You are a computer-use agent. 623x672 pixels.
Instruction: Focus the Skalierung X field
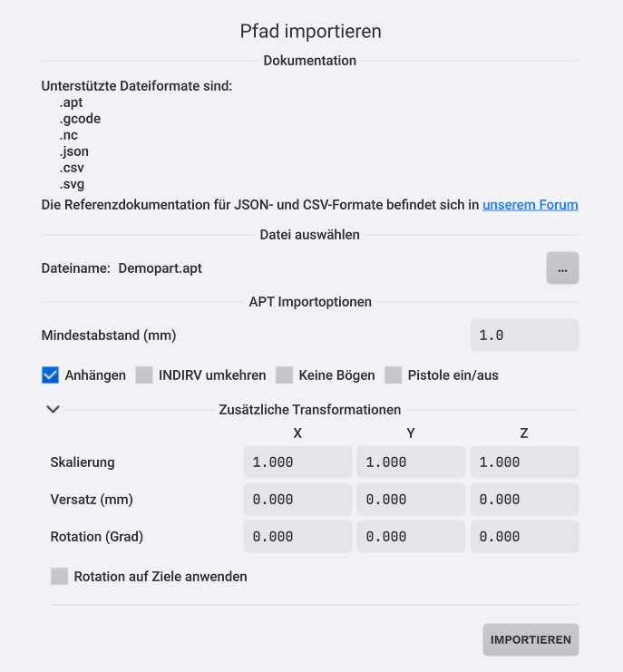297,463
